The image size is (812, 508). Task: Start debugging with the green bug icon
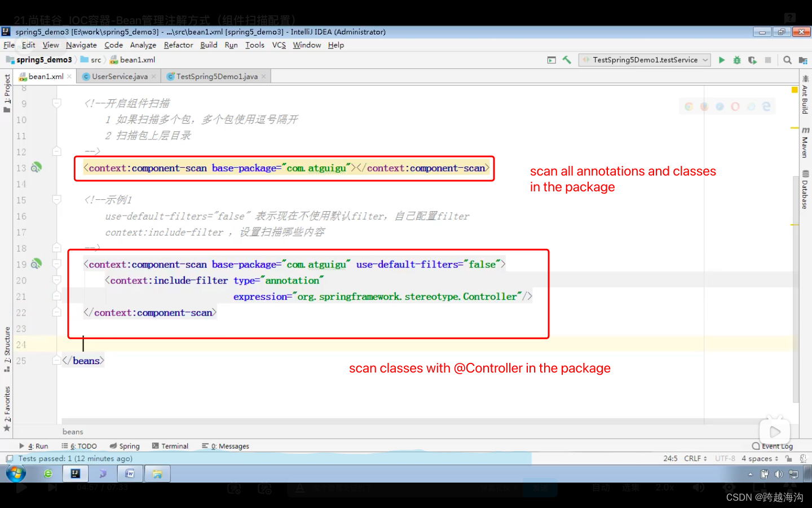736,60
